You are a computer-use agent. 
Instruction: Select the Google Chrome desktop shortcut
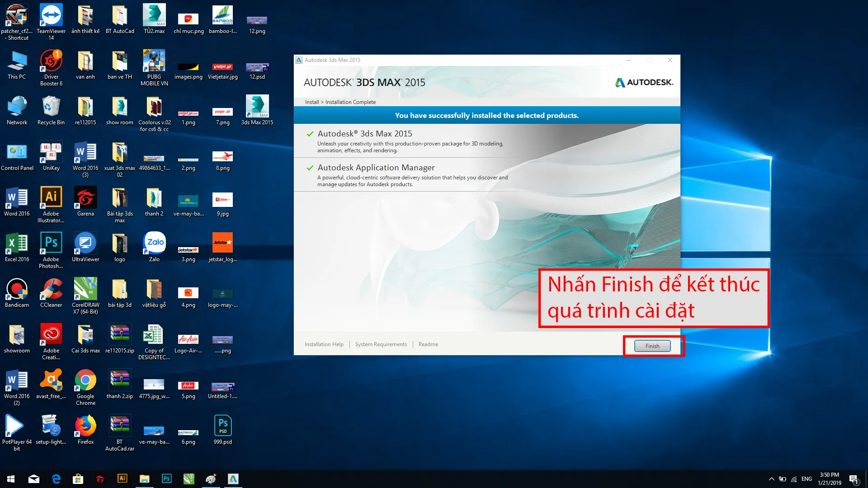point(85,381)
